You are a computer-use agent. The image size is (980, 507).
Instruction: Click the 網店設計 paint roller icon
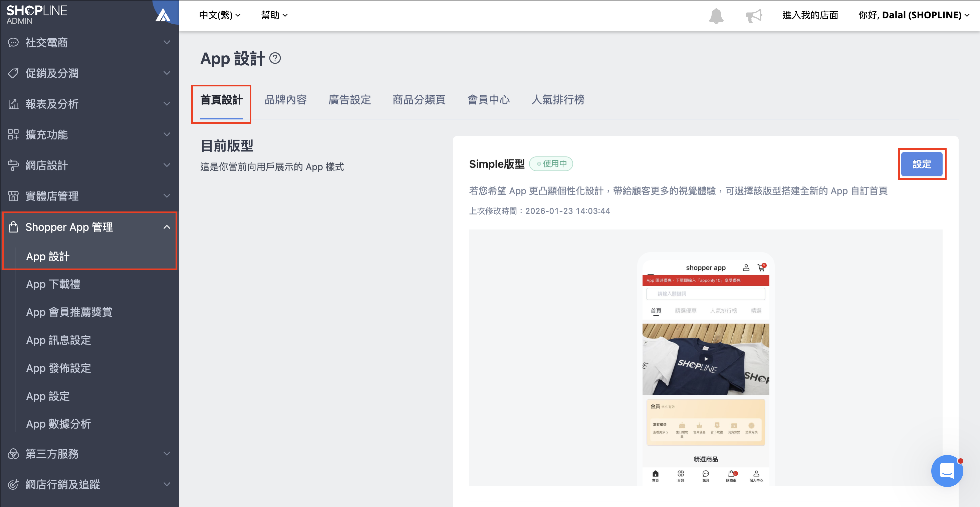click(13, 165)
